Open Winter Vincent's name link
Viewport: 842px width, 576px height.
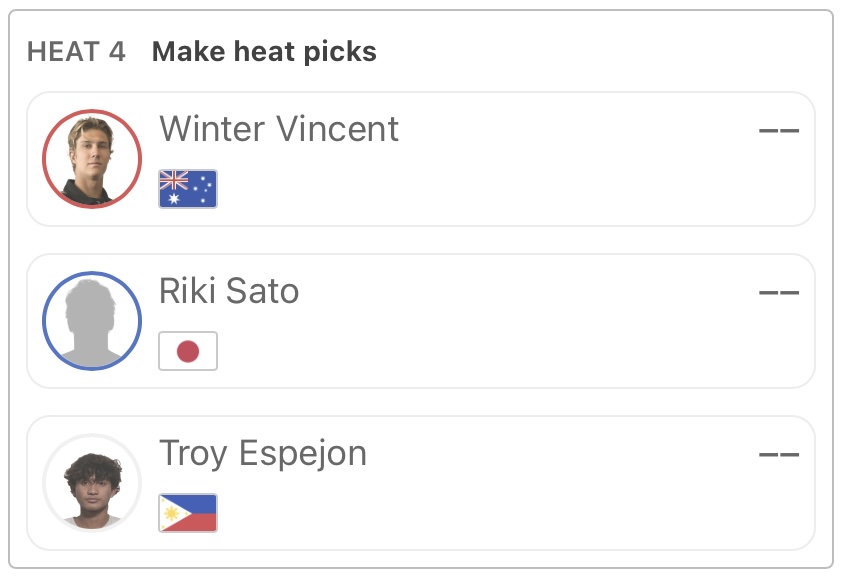point(279,129)
